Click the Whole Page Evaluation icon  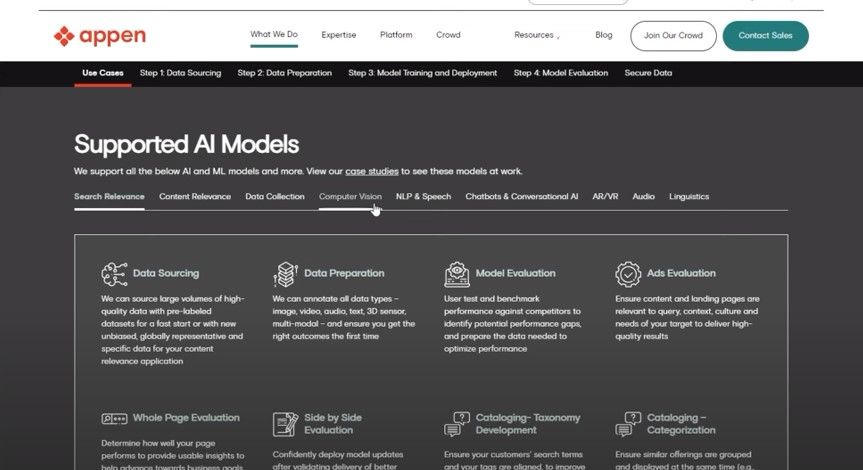click(x=114, y=419)
